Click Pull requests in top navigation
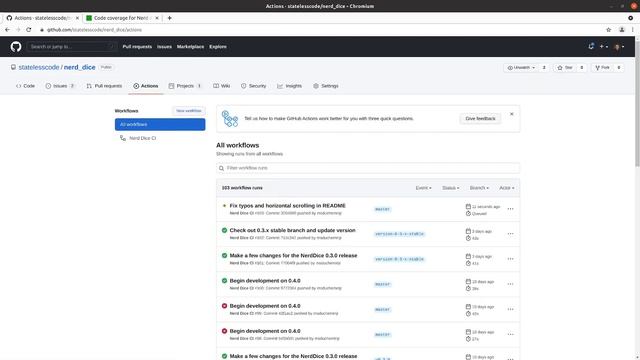 [137, 47]
